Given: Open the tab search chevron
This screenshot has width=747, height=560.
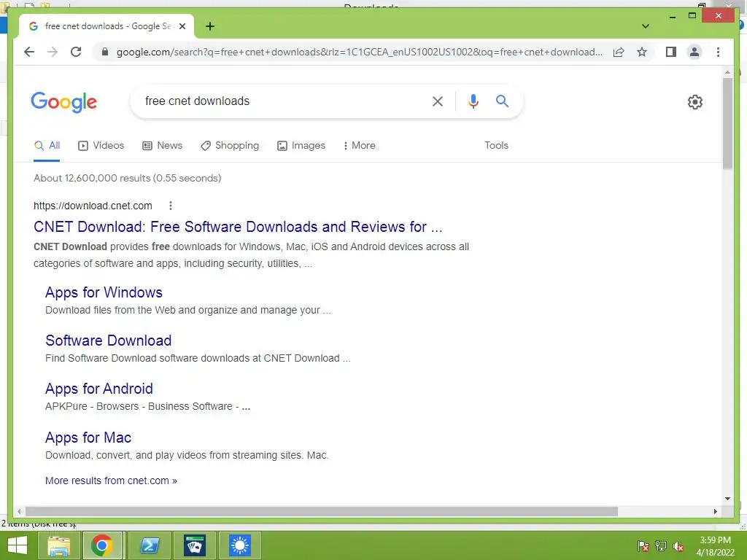Looking at the screenshot, I should [x=646, y=26].
